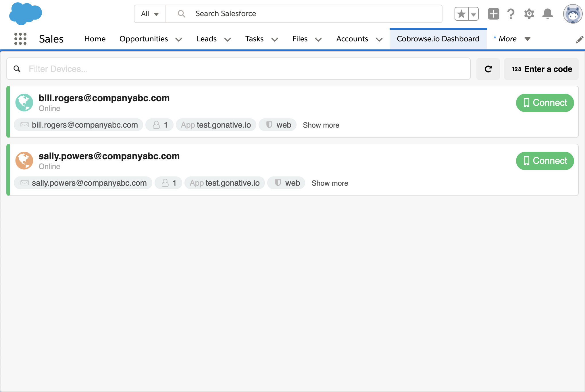Connect to sally.powers@companyabc.com device
The image size is (585, 392).
point(545,161)
